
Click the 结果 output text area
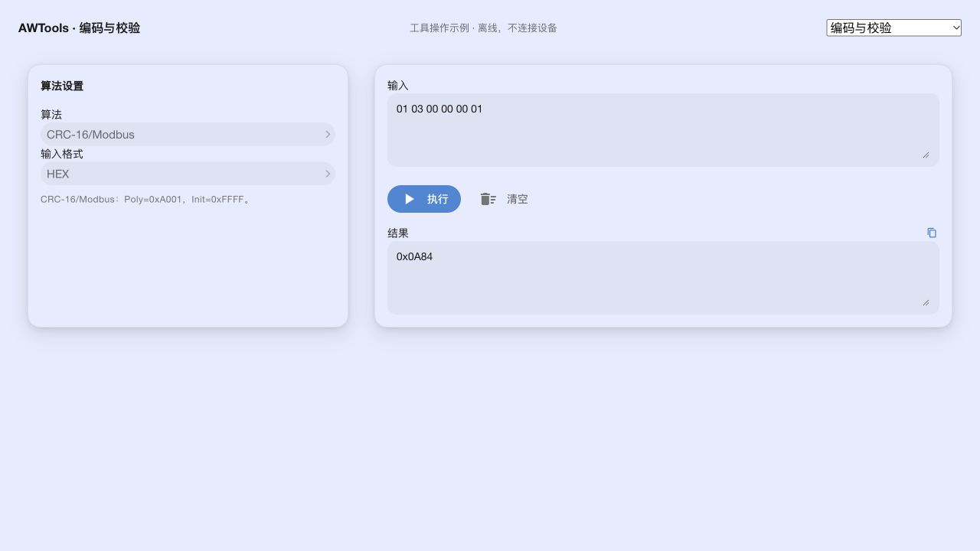point(663,278)
